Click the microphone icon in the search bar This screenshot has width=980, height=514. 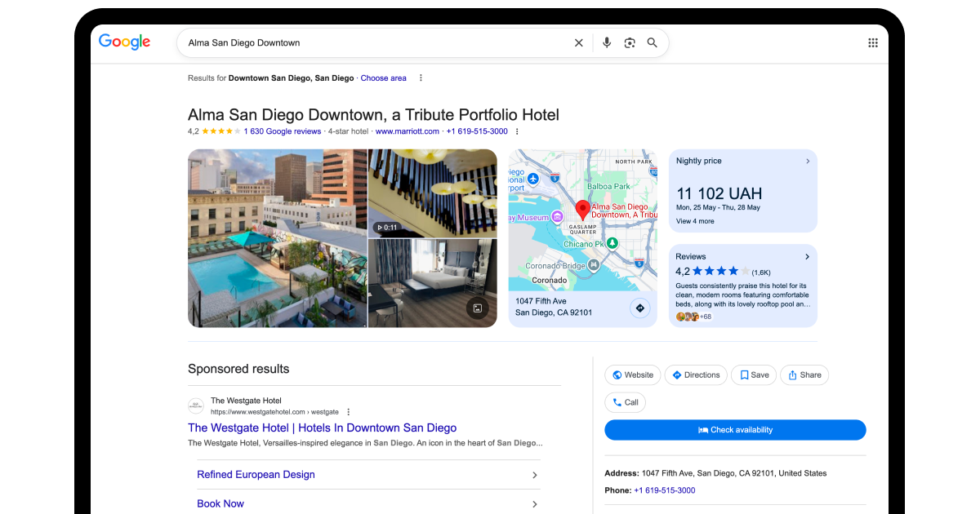pos(606,42)
